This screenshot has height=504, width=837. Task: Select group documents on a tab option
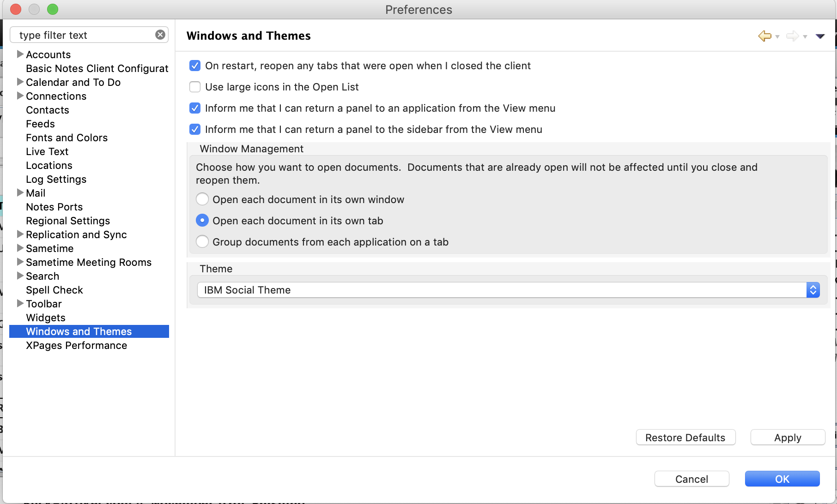(202, 242)
